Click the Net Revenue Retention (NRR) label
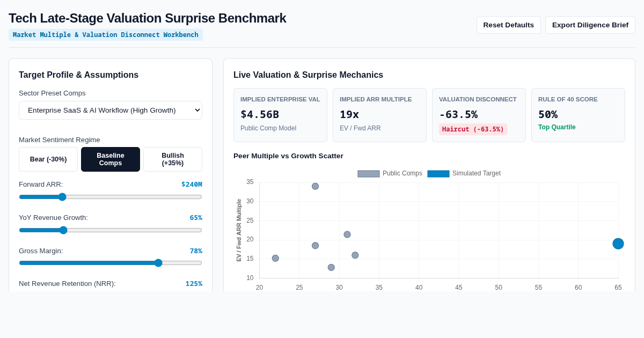Image resolution: width=644 pixels, height=338 pixels. click(67, 283)
